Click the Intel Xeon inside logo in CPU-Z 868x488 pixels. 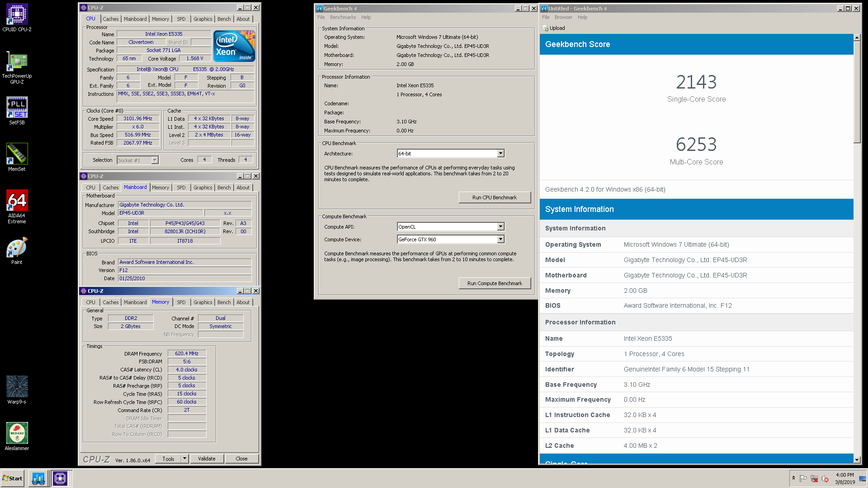pos(234,46)
